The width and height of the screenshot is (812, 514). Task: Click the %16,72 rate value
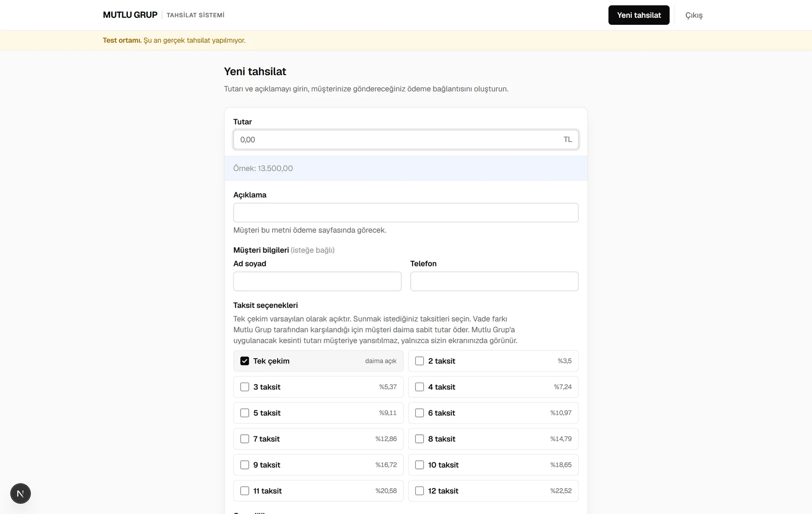click(386, 465)
